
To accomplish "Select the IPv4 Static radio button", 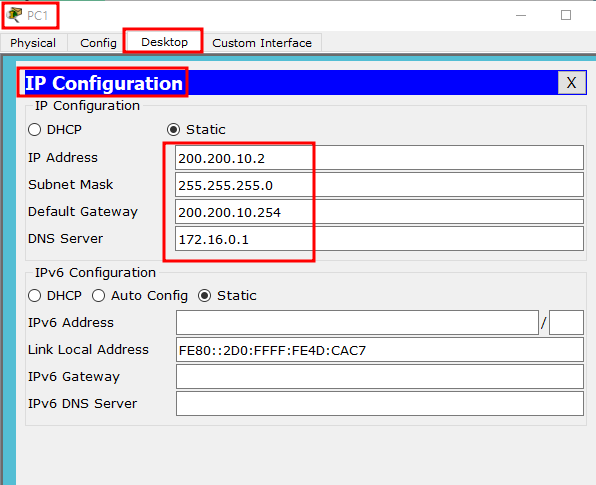I will [173, 130].
